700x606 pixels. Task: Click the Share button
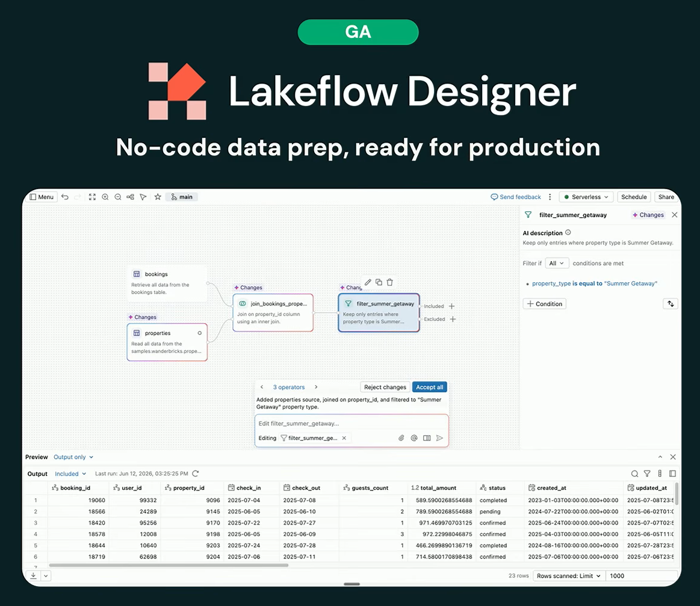(666, 197)
